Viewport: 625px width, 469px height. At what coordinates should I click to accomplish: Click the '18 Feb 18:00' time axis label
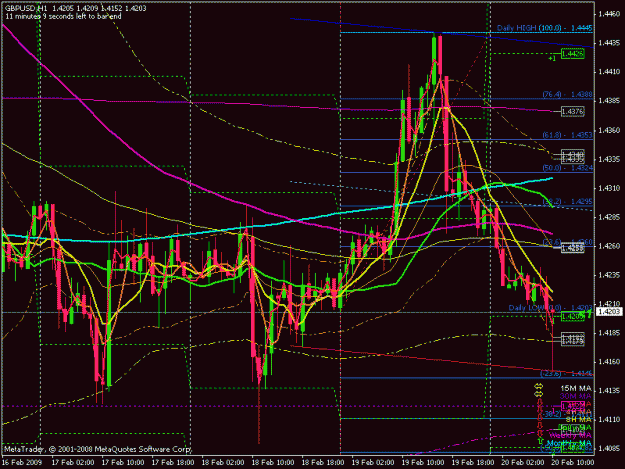pyautogui.click(x=323, y=462)
